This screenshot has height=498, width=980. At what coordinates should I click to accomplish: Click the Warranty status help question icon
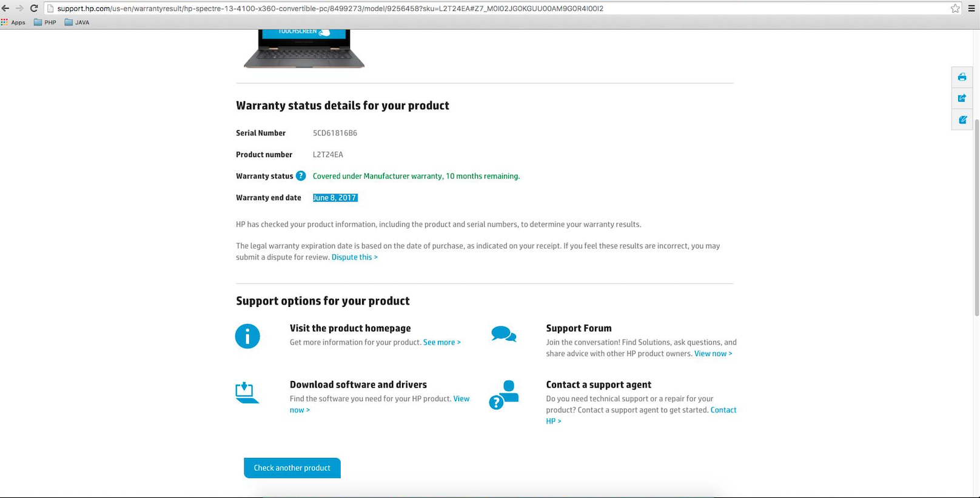point(301,176)
